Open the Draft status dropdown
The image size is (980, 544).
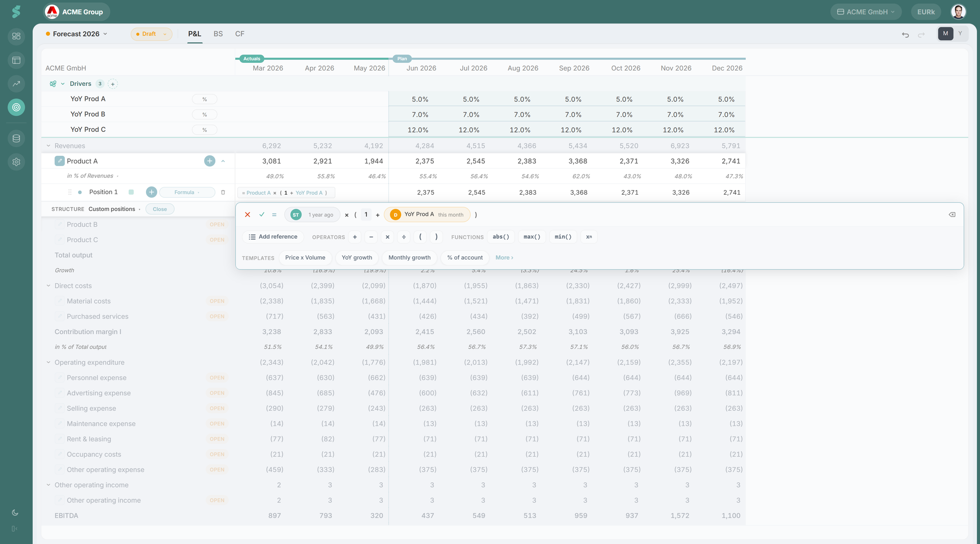pos(152,34)
